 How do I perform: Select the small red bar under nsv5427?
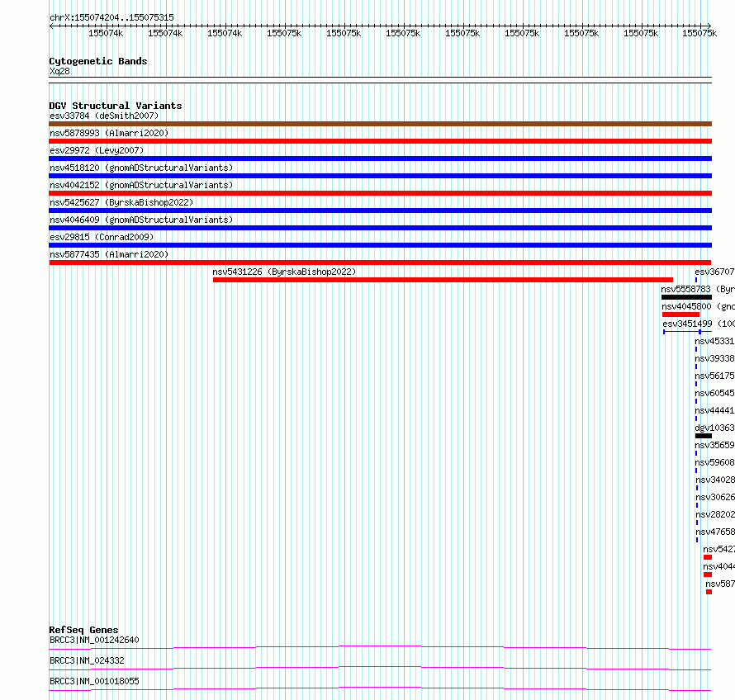(708, 557)
